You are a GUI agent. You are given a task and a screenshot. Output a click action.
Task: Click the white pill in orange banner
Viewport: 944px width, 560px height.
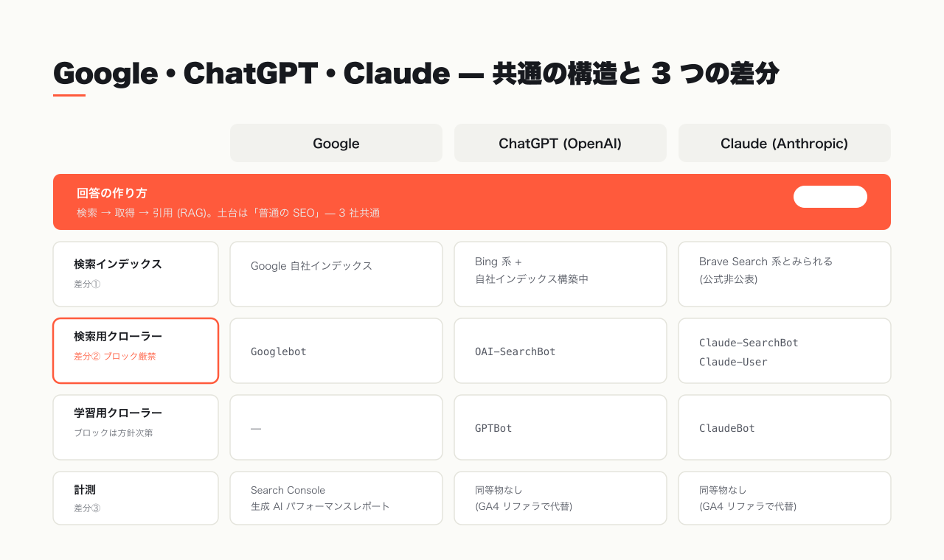click(x=830, y=197)
